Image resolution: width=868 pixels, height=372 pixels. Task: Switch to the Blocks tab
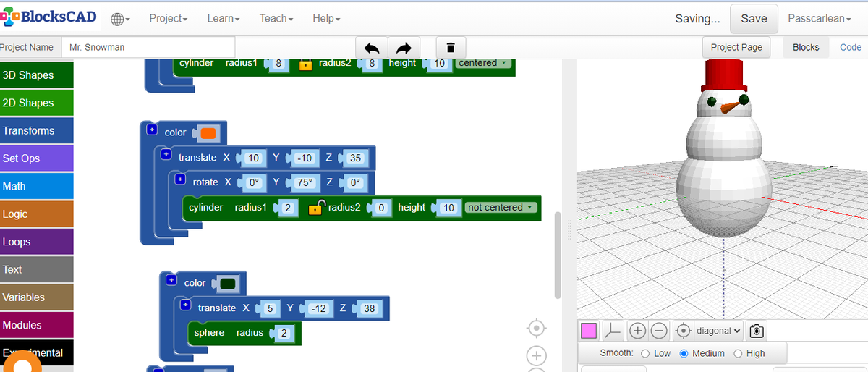pyautogui.click(x=806, y=47)
